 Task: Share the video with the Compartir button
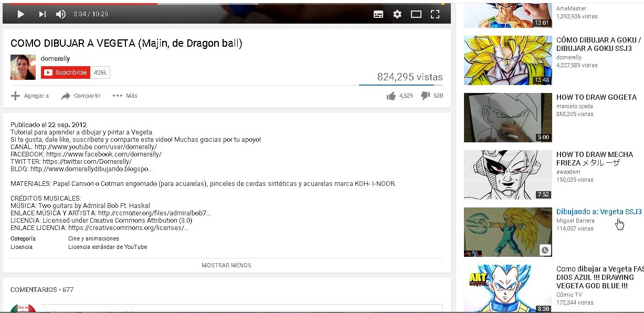tap(81, 96)
